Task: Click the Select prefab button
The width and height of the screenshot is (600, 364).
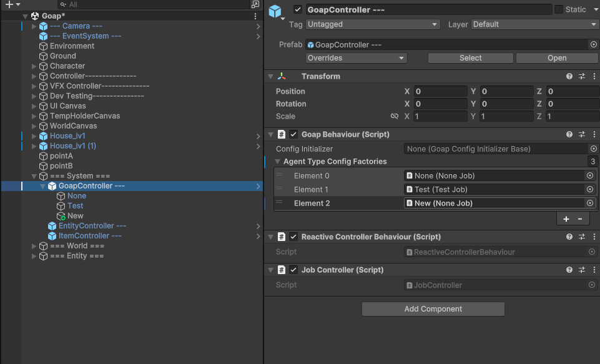Action: pyautogui.click(x=470, y=58)
